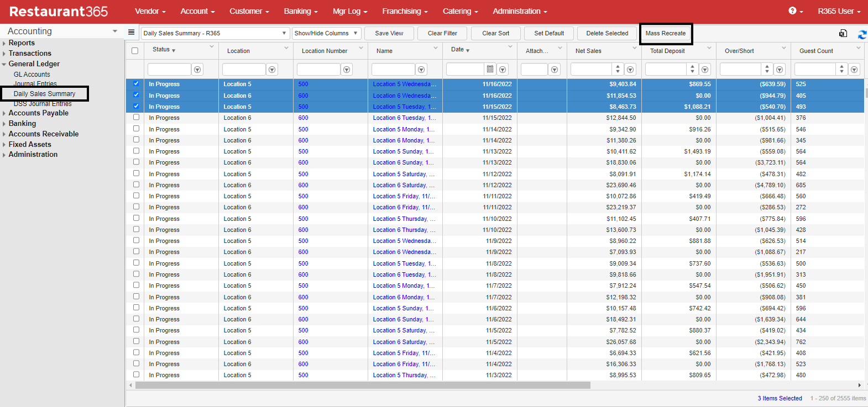Refresh the grid with the refresh icon

tap(862, 34)
